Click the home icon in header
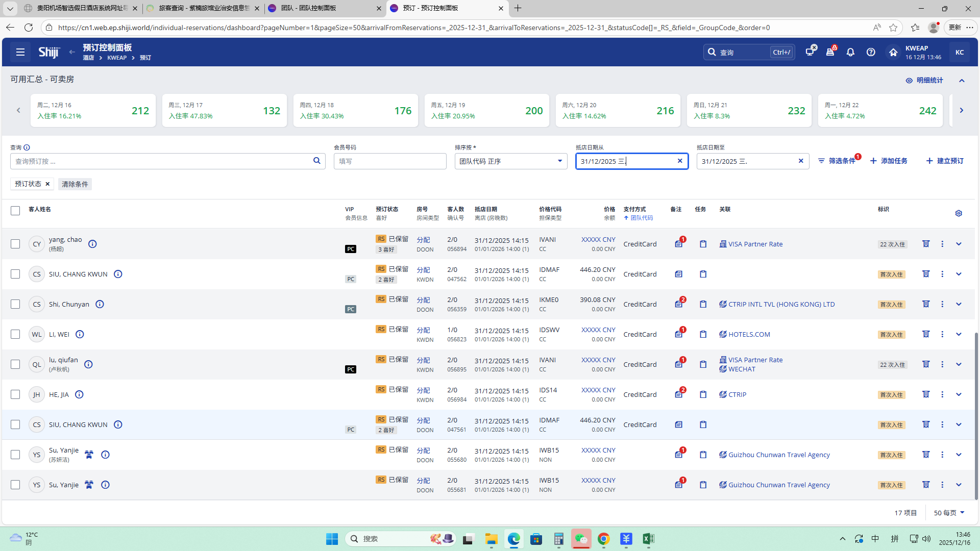 pos(893,52)
